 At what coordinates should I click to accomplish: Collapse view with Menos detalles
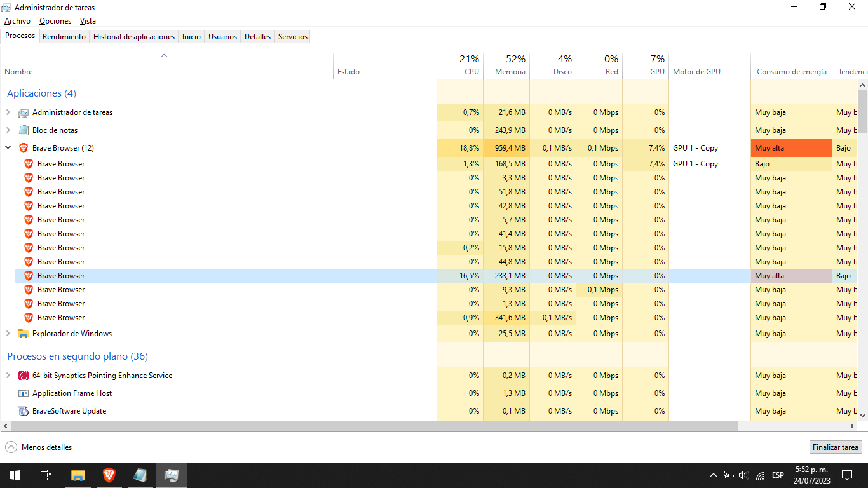(x=39, y=447)
